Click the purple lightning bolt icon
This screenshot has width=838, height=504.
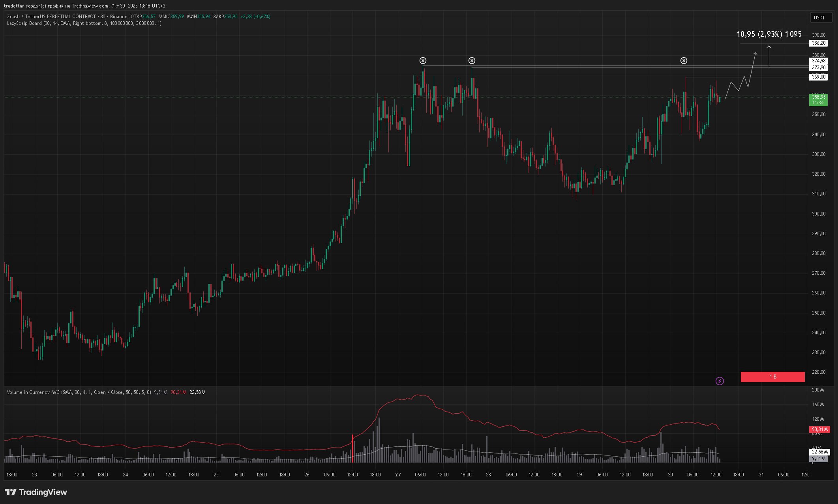pos(720,381)
